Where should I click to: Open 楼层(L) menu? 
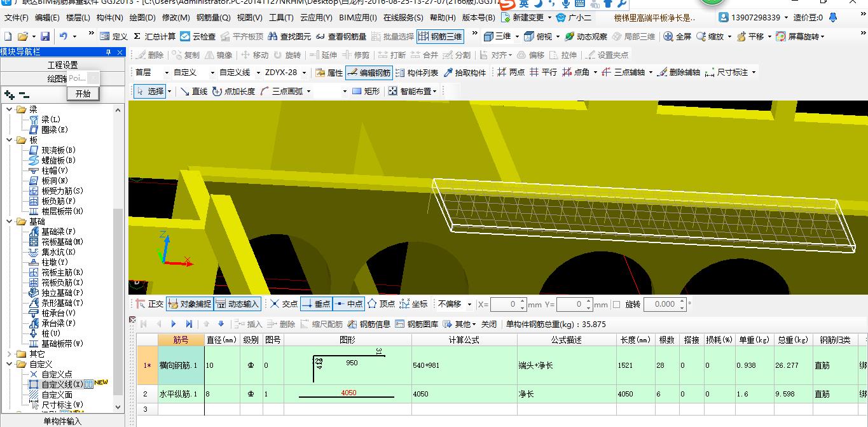coord(78,18)
